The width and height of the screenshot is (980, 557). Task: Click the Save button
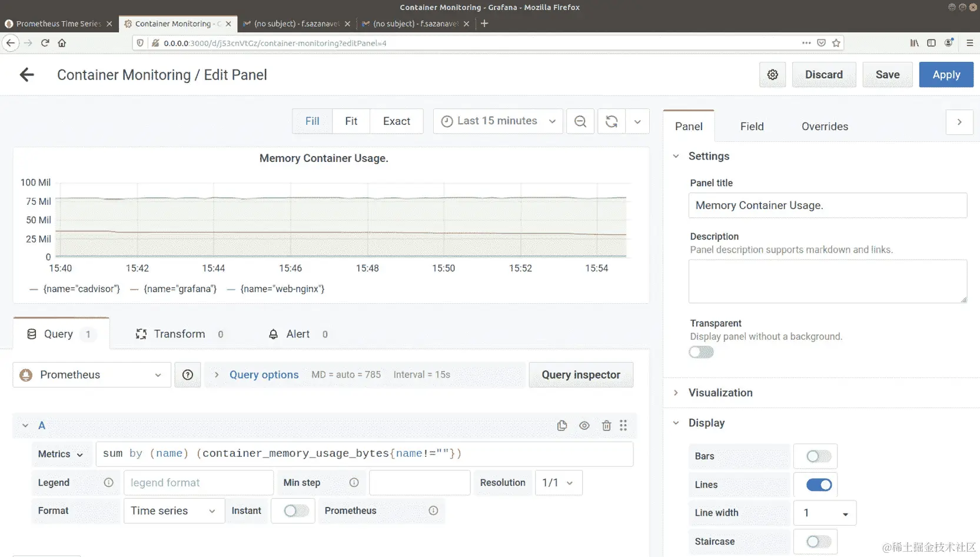[x=888, y=75]
